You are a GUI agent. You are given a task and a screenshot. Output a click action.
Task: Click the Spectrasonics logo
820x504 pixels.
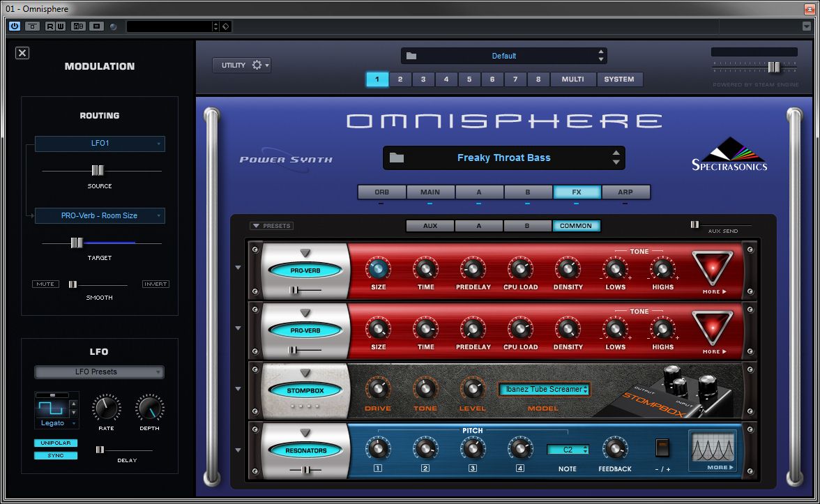[x=729, y=155]
